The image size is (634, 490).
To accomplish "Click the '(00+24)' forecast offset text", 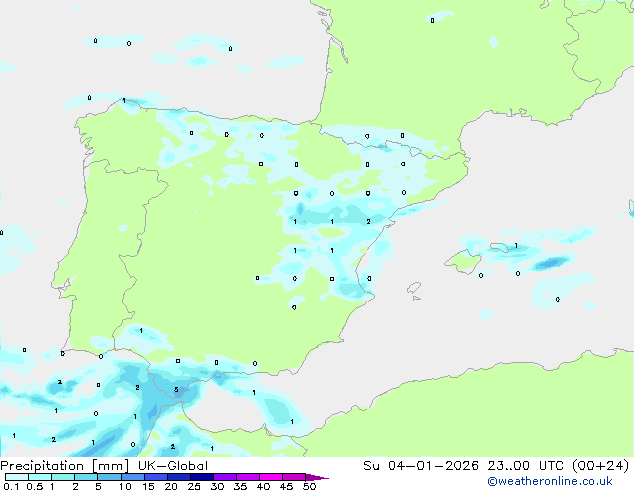I will pos(600,466).
